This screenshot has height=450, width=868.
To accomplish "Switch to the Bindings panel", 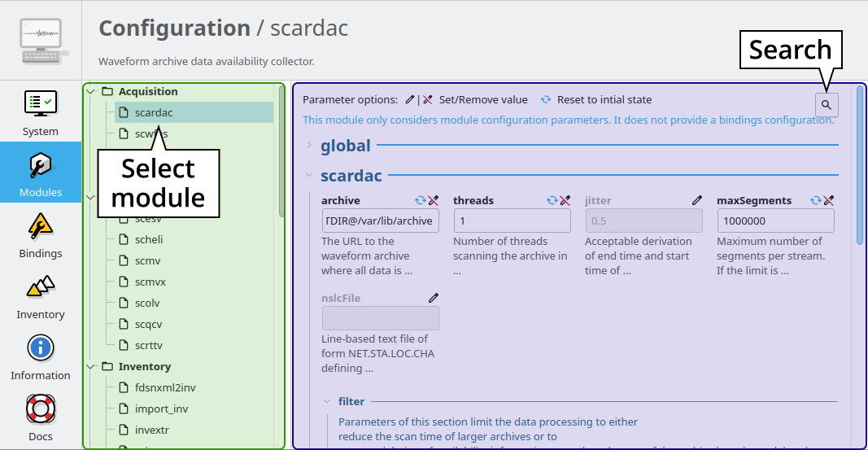I will [40, 234].
